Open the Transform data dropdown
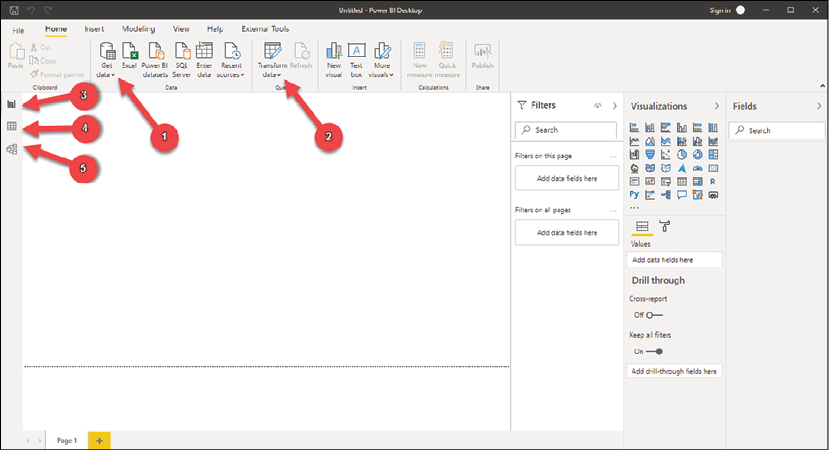 click(x=272, y=61)
